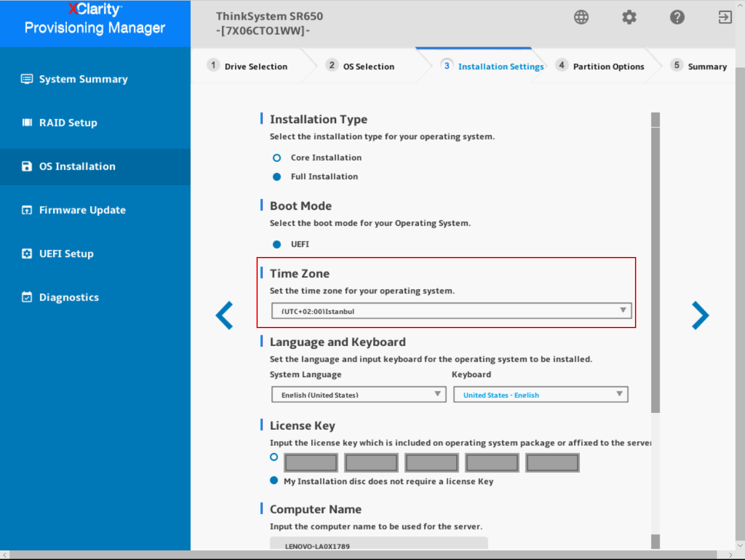Select UEFI boot mode radio button
Image resolution: width=745 pixels, height=560 pixels.
pyautogui.click(x=276, y=244)
